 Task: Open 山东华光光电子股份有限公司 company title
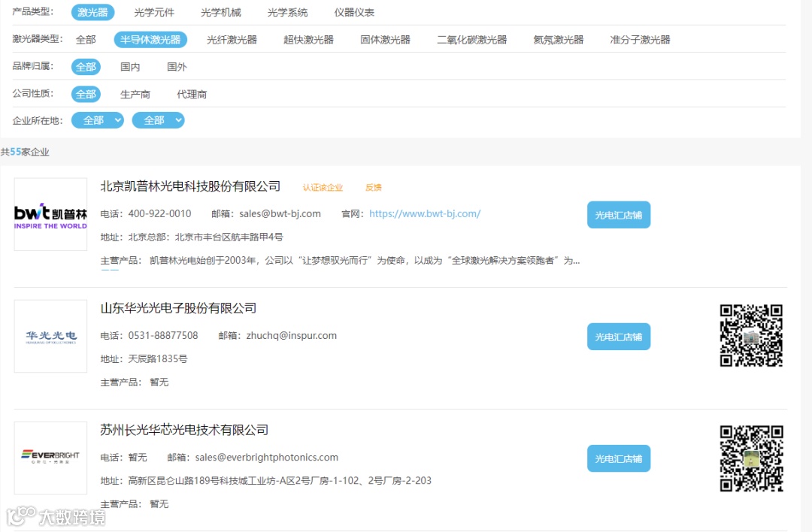pos(178,308)
